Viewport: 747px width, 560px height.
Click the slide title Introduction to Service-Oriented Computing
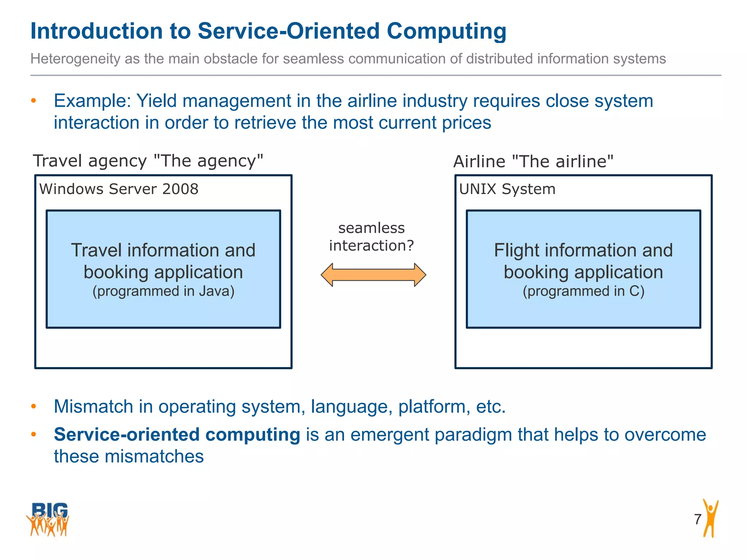click(x=268, y=31)
